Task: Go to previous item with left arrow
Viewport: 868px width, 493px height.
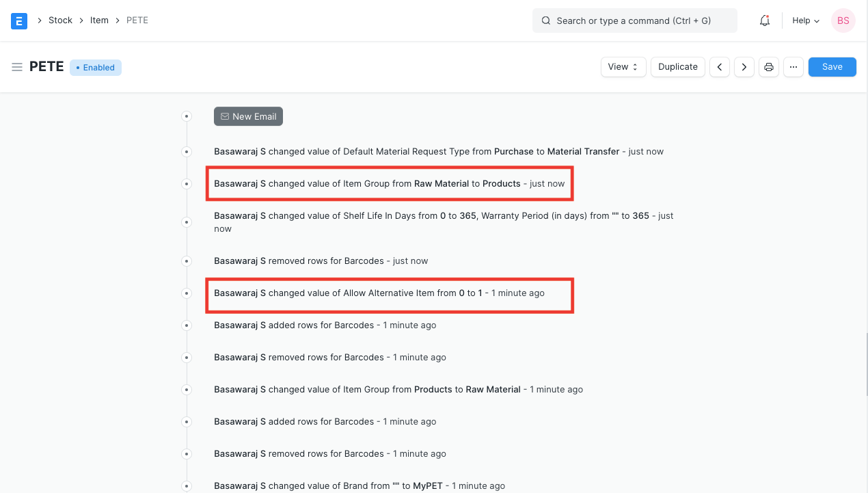Action: point(719,67)
